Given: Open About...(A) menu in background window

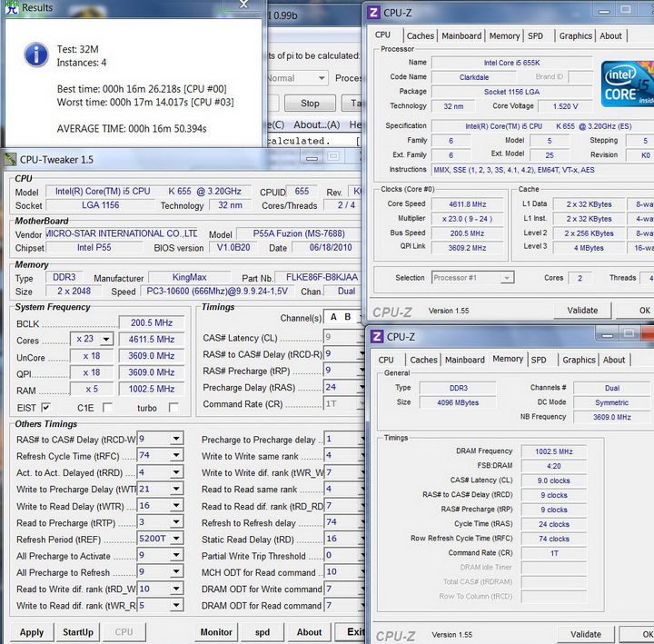Looking at the screenshot, I should tap(317, 124).
